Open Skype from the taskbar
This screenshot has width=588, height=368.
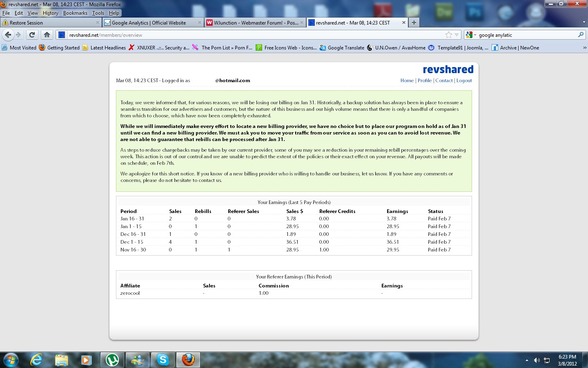[x=163, y=360]
